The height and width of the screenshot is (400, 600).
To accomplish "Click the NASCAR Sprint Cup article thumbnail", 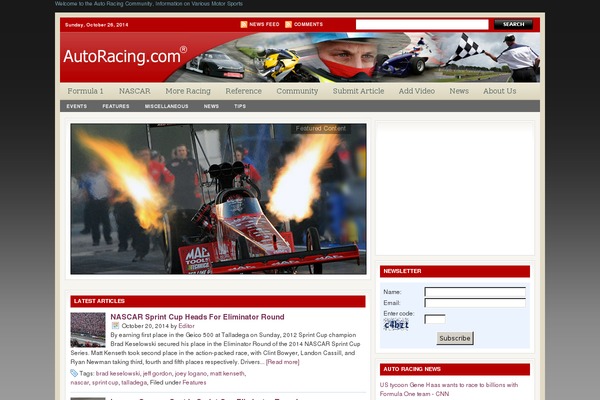I will point(88,330).
